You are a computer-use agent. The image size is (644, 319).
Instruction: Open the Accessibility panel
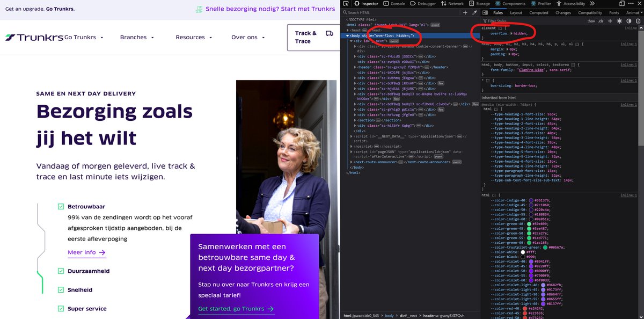coord(571,4)
